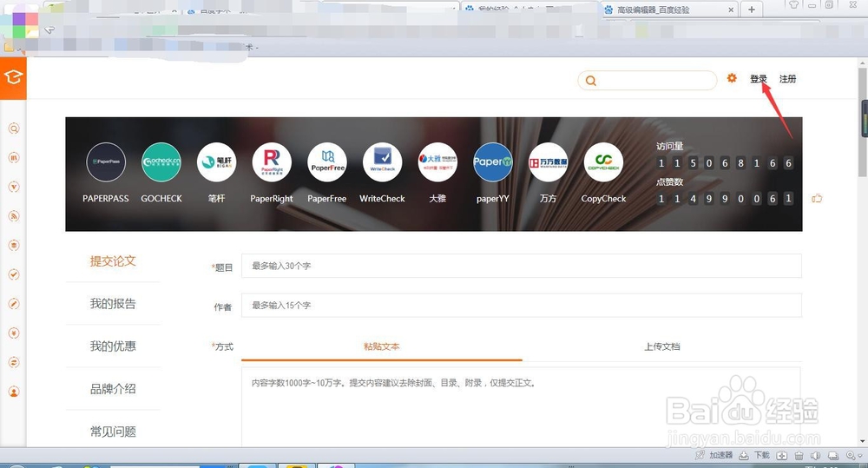The height and width of the screenshot is (468, 868).
Task: Pick the WriteCheck logo
Action: pos(383,162)
